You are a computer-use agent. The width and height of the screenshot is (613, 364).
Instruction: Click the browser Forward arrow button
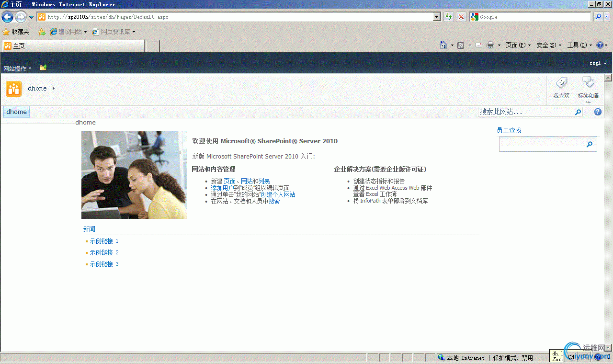[21, 17]
